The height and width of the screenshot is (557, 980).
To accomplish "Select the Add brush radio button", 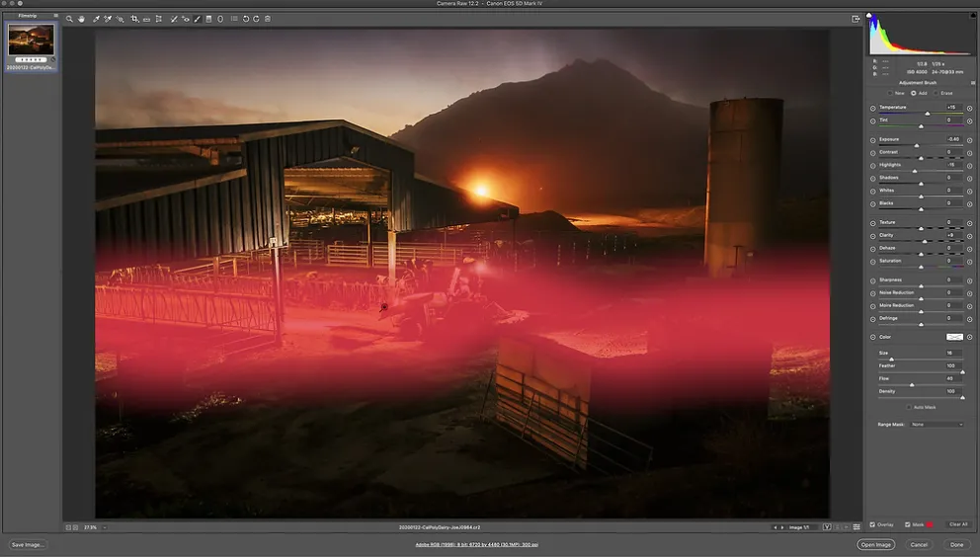I will (x=913, y=93).
